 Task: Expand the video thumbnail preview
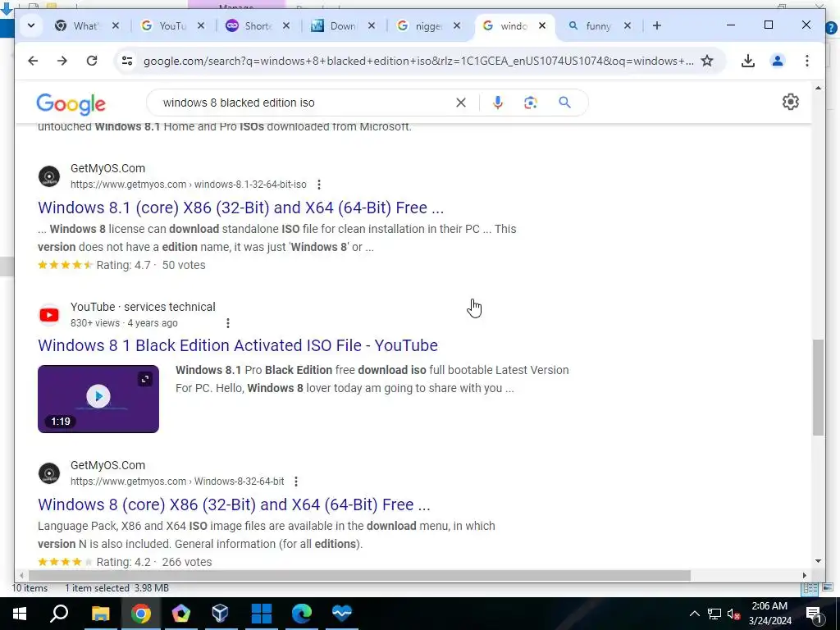145,379
